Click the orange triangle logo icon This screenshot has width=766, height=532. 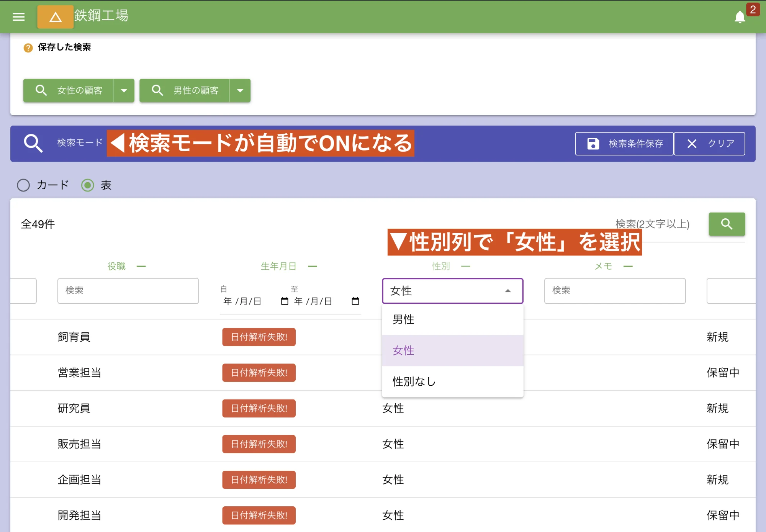tap(56, 17)
